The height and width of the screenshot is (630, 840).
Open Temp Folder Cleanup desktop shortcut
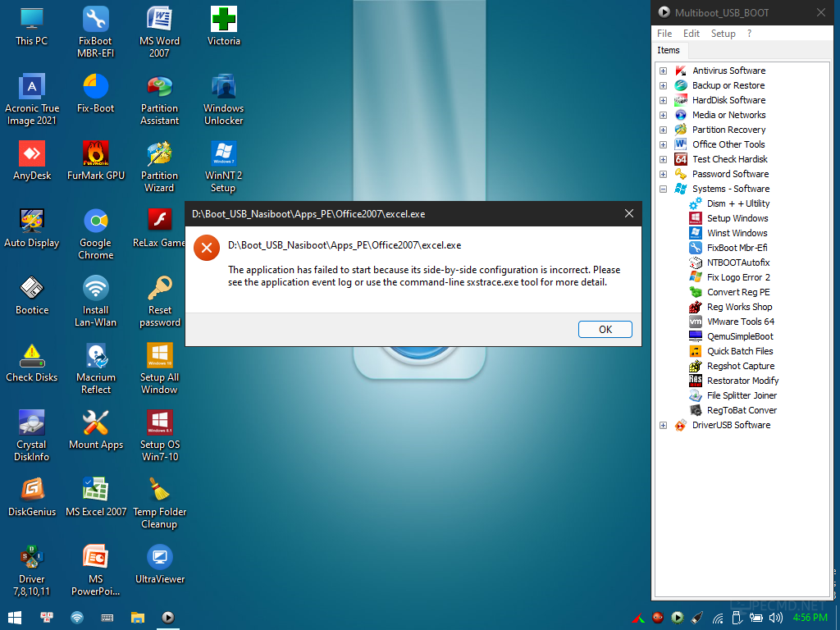coord(159,504)
